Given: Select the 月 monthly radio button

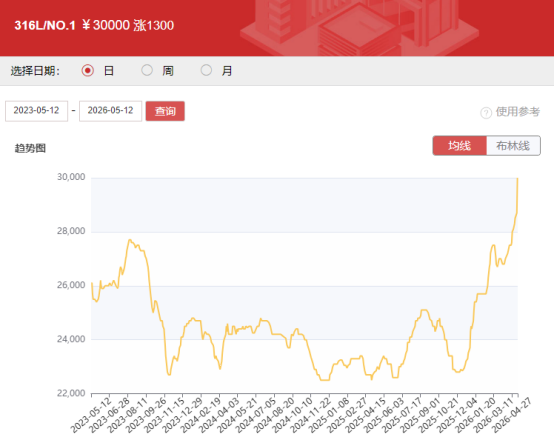Looking at the screenshot, I should point(206,70).
